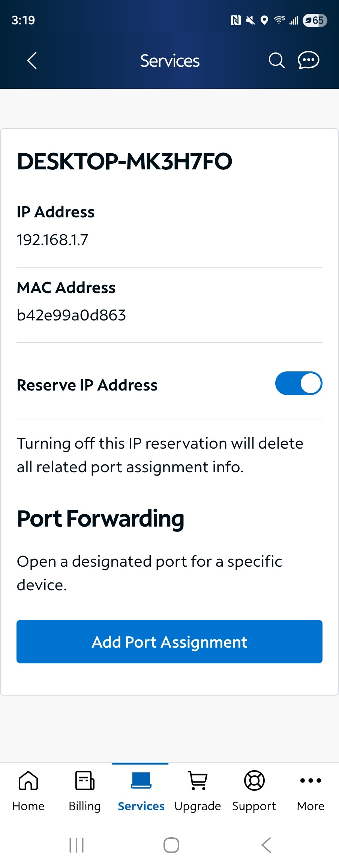Select the Services laptop icon
The image size is (339, 868).
pyautogui.click(x=141, y=781)
